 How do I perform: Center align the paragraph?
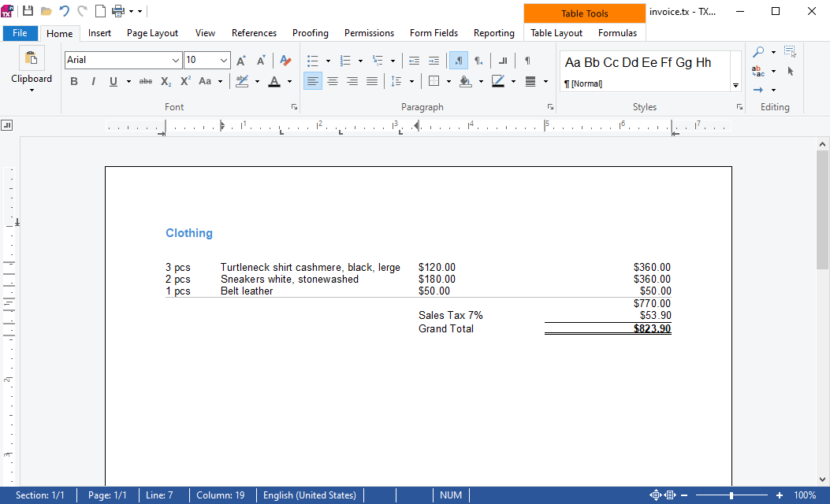point(333,81)
